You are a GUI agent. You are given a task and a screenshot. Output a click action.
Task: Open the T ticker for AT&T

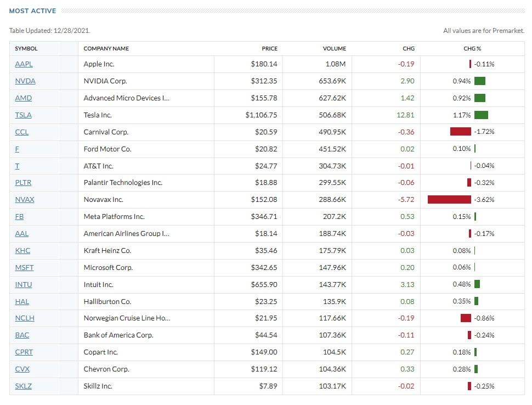click(x=17, y=166)
